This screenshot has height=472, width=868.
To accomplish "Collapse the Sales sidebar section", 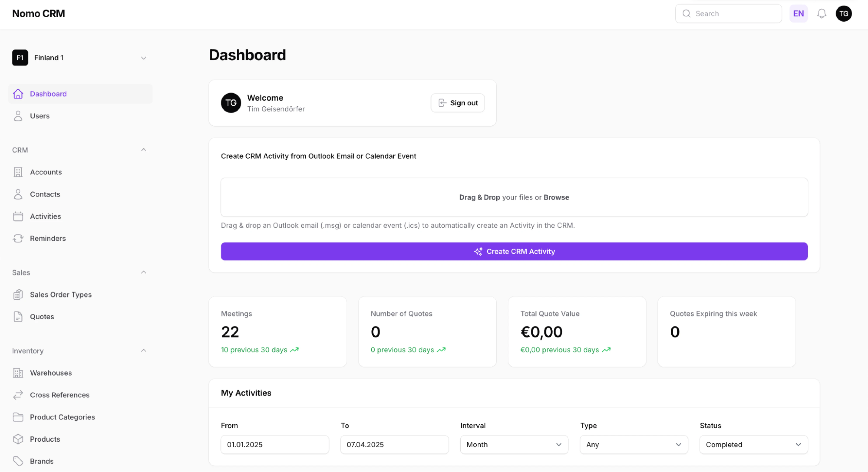I will 144,272.
